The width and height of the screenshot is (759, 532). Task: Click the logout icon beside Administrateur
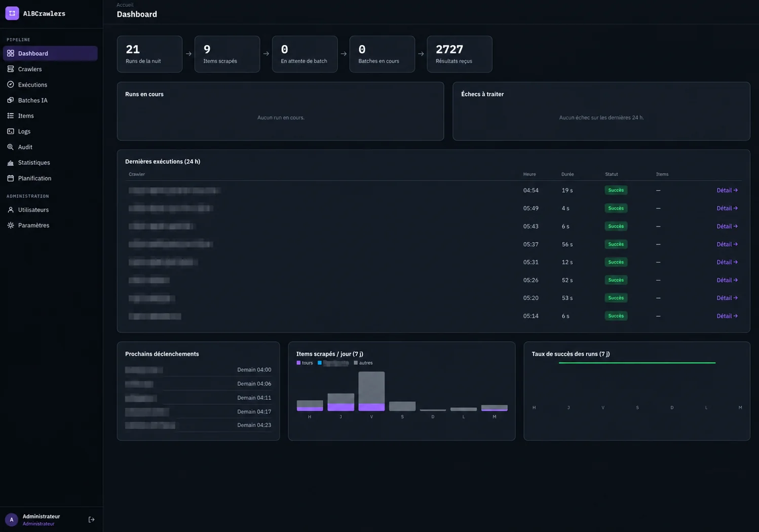[92, 519]
